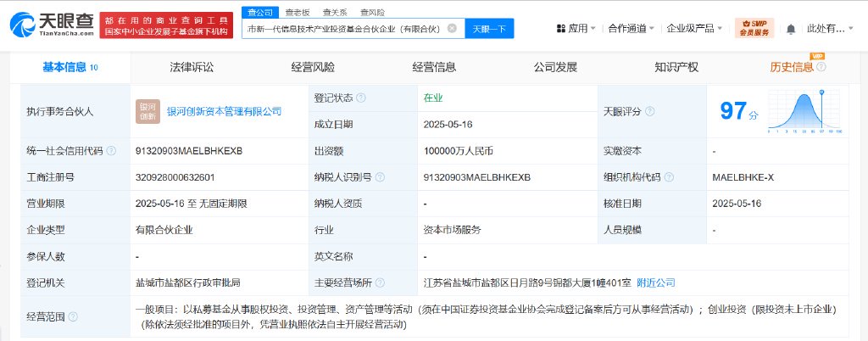868x341 pixels.
Task: Show help for 天眼评分 question mark
Action: (650, 111)
